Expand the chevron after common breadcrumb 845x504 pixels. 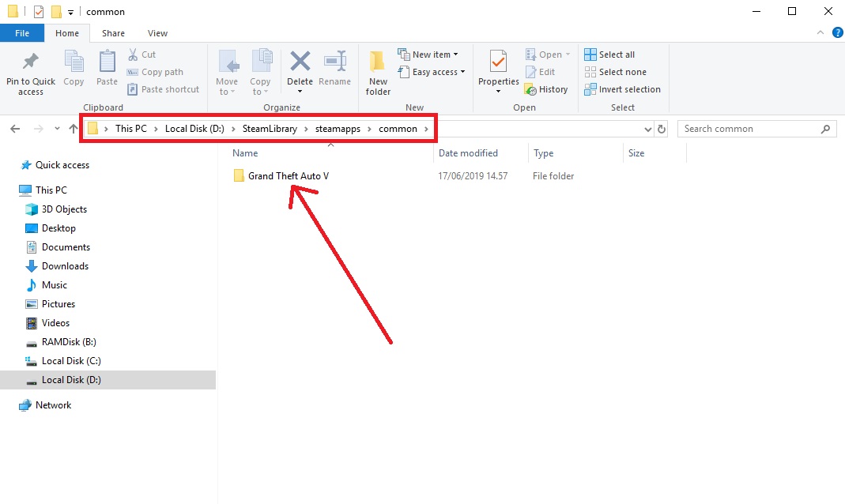point(426,129)
